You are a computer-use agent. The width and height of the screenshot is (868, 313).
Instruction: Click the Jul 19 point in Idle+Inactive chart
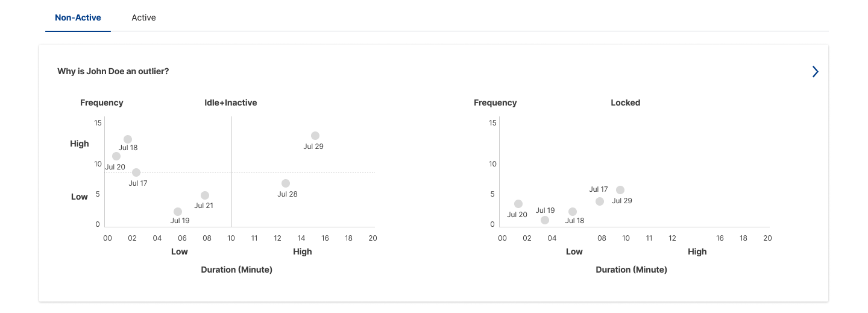click(178, 212)
